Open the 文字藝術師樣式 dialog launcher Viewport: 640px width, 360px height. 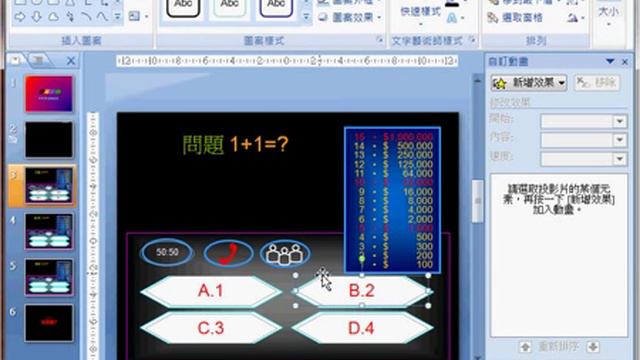(473, 40)
